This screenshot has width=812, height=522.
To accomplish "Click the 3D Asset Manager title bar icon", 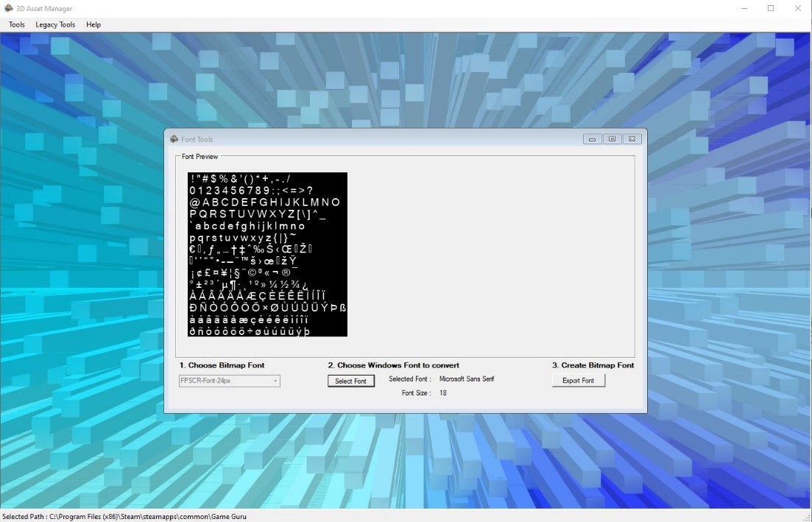I will [9, 8].
